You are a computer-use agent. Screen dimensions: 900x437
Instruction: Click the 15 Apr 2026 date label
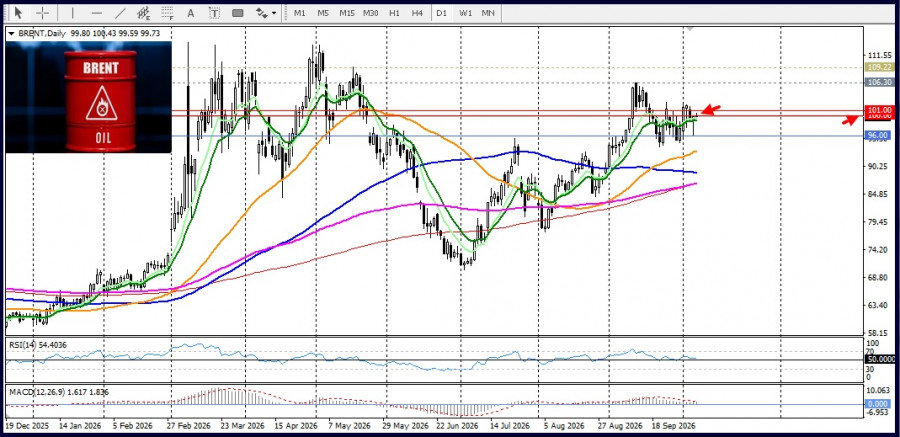coord(294,427)
